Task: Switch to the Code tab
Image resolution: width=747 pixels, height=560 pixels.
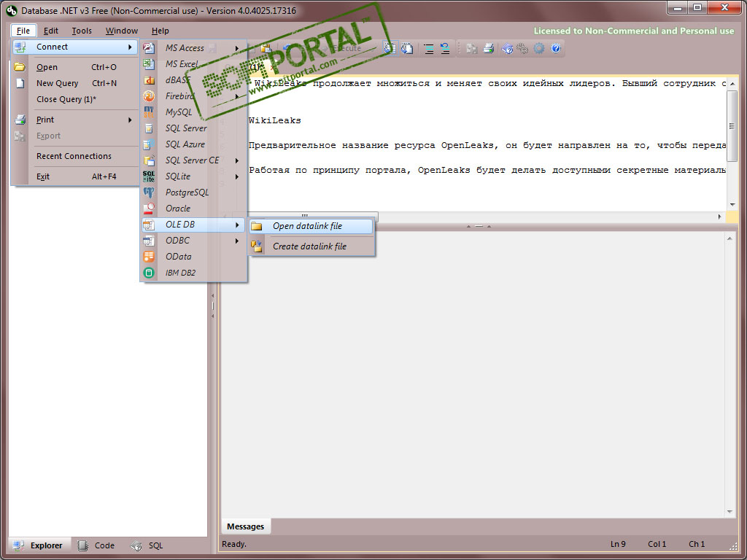Action: click(x=97, y=545)
